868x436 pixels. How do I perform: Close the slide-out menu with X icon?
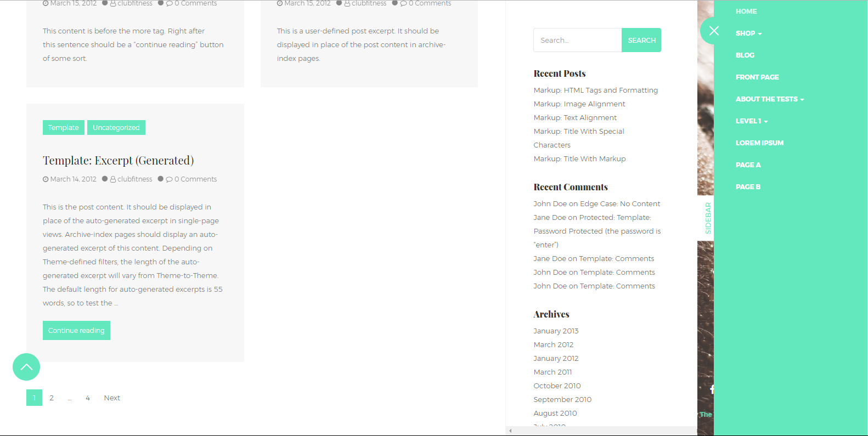(x=713, y=31)
